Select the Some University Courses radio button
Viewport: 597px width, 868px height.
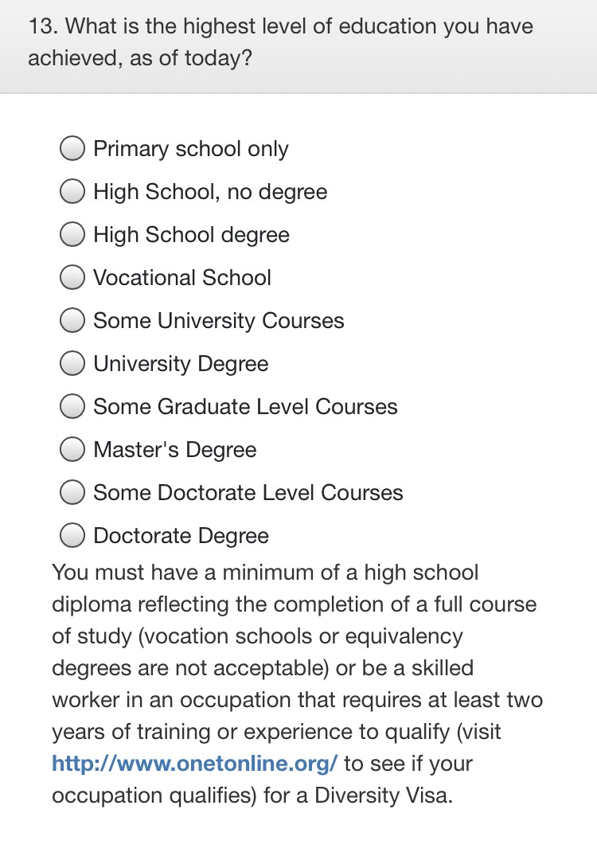point(72,321)
